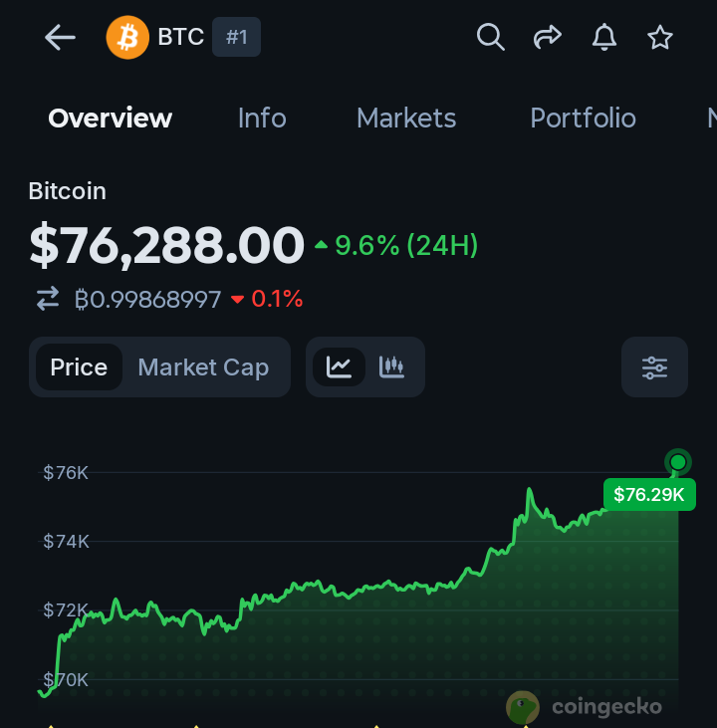The image size is (717, 728).
Task: Tap the #1 rank badge
Action: 236,37
